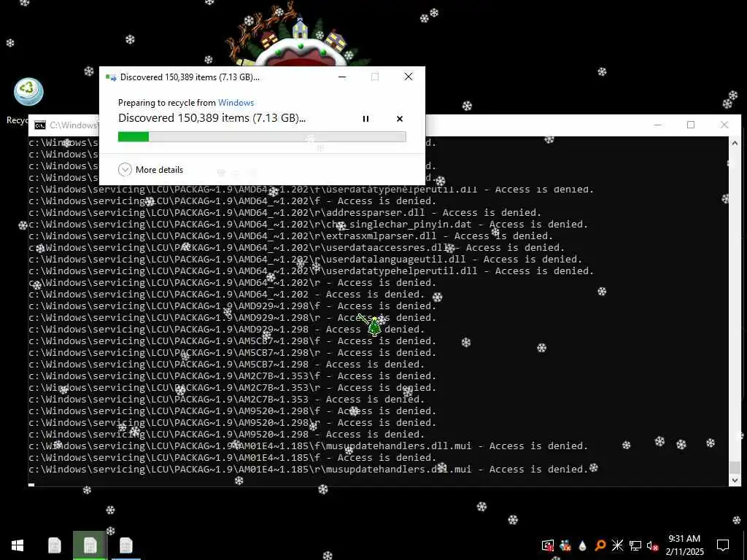
Task: Click the AM01E4~1.185\r\musupdatehandlers.dll.mui line
Action: coord(309,469)
